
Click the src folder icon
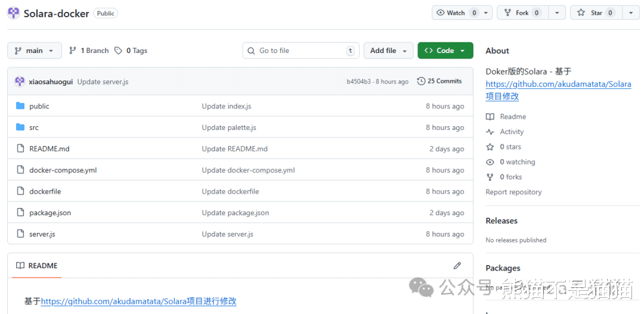click(x=20, y=128)
